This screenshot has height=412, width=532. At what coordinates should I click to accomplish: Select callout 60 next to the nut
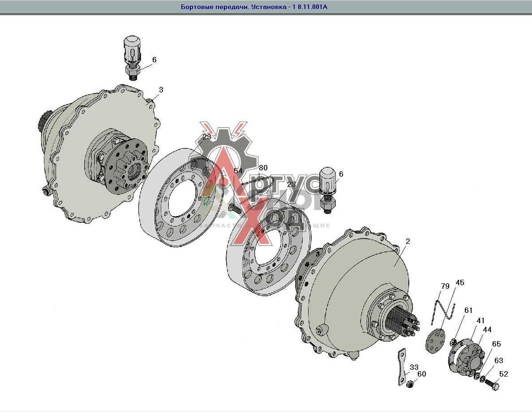pos(422,374)
